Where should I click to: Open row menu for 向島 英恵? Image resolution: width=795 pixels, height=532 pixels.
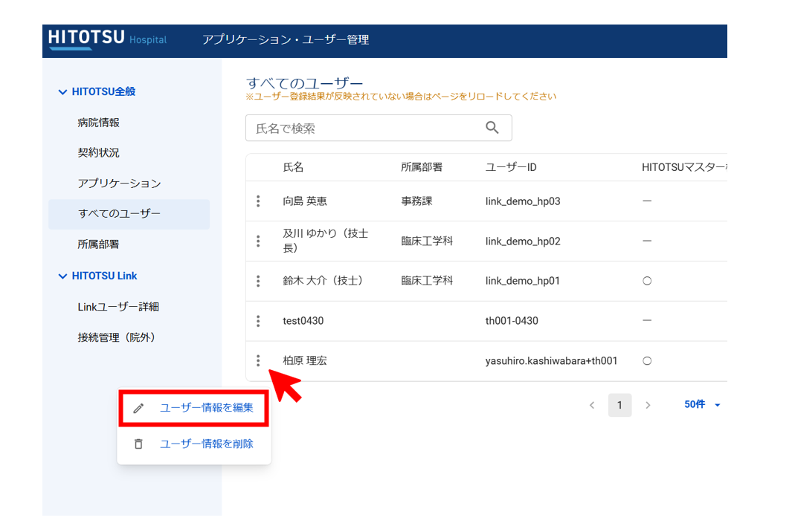[258, 201]
